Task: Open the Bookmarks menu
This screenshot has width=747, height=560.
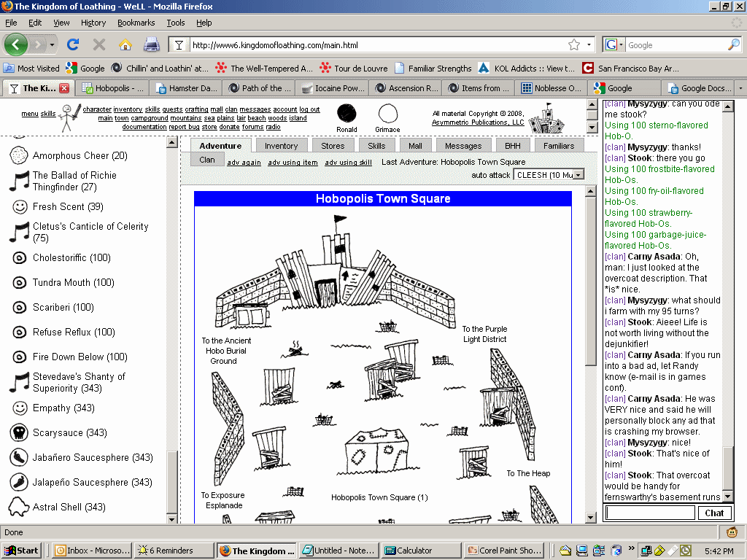Action: click(x=136, y=23)
